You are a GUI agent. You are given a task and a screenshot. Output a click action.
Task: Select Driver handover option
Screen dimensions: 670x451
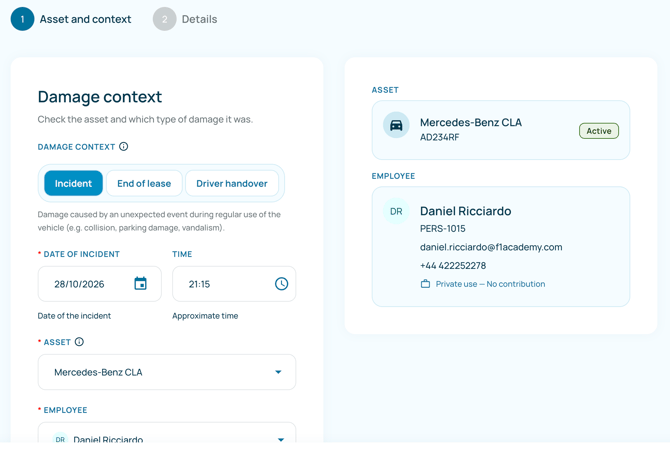coord(232,183)
